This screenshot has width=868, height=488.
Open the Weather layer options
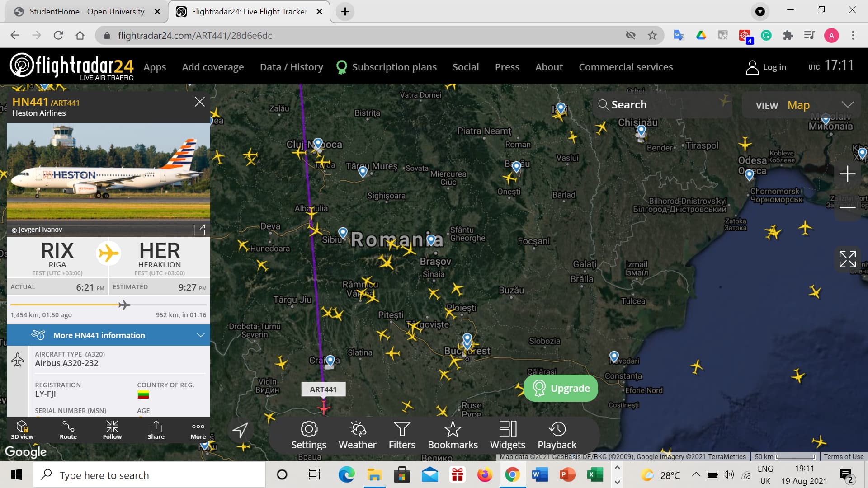(x=357, y=436)
